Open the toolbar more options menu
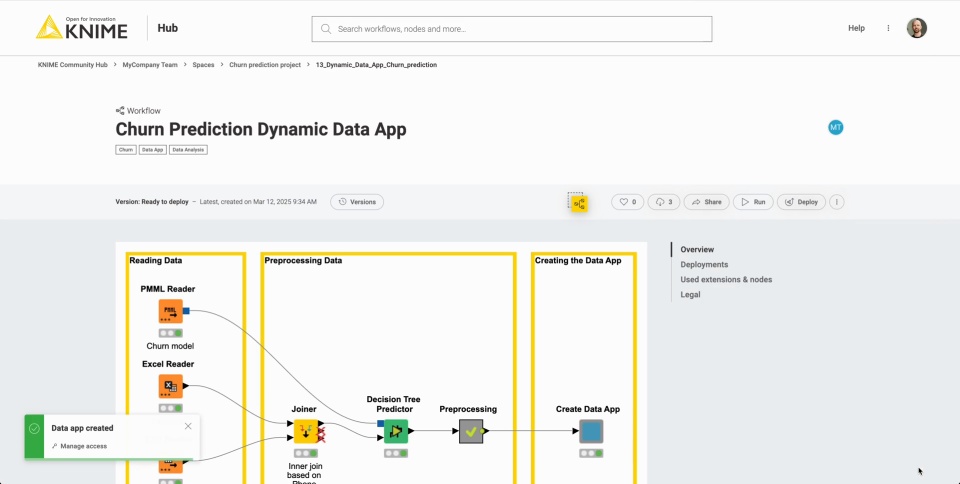This screenshot has width=960, height=484. 837,202
